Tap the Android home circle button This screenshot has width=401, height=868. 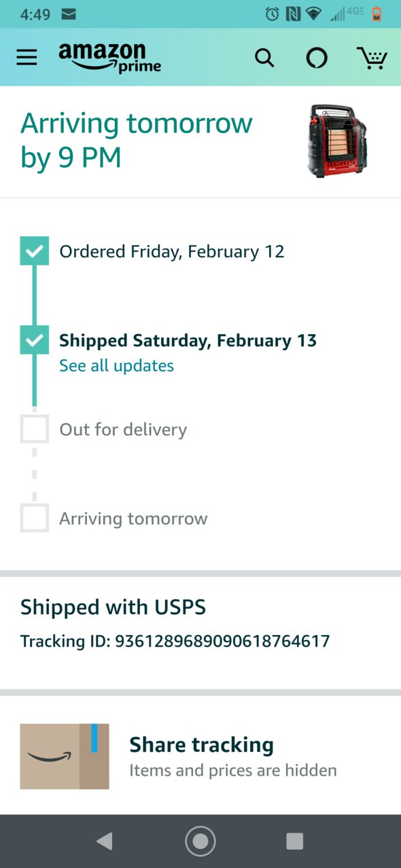[x=201, y=842]
